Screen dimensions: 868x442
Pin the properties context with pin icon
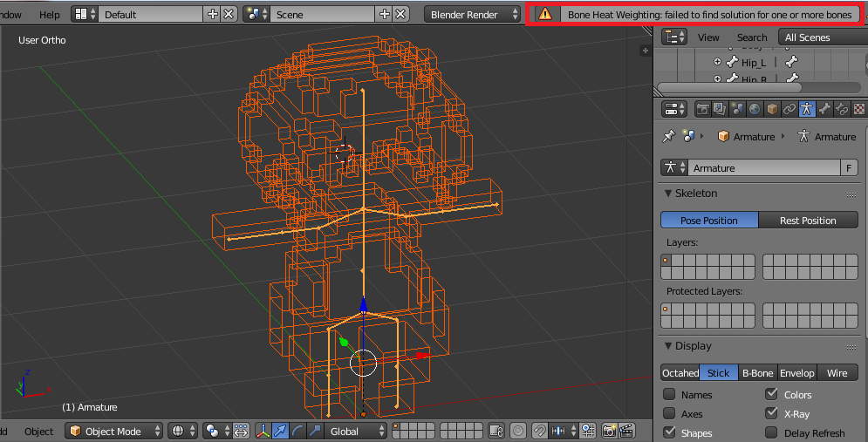[669, 136]
